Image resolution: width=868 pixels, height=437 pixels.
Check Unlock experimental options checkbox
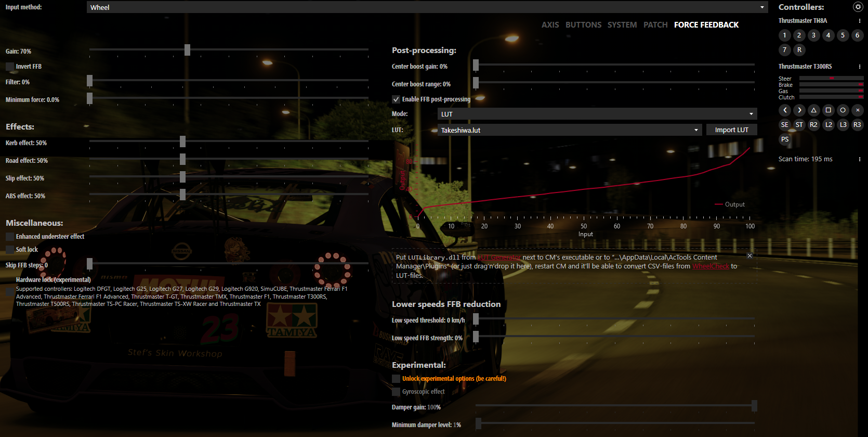click(x=396, y=379)
